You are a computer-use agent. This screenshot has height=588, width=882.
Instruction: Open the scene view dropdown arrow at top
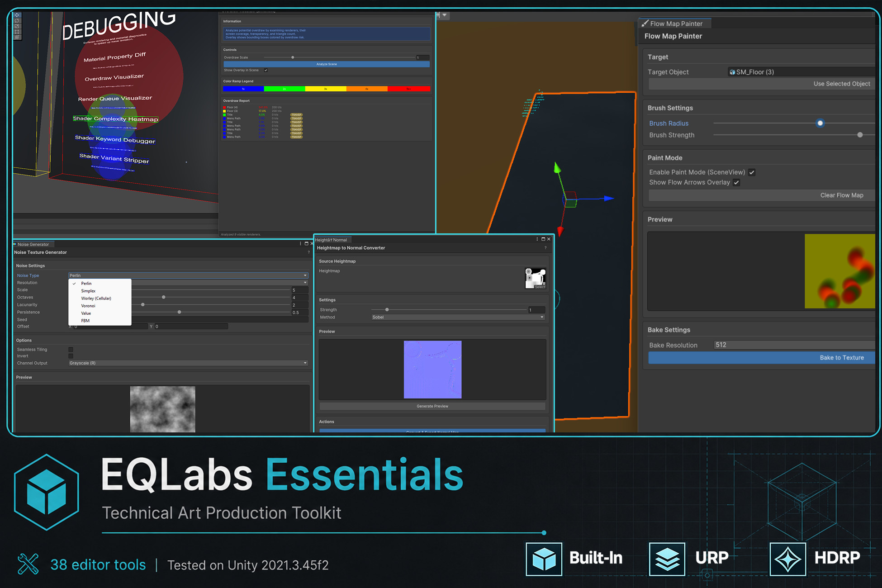click(x=445, y=15)
